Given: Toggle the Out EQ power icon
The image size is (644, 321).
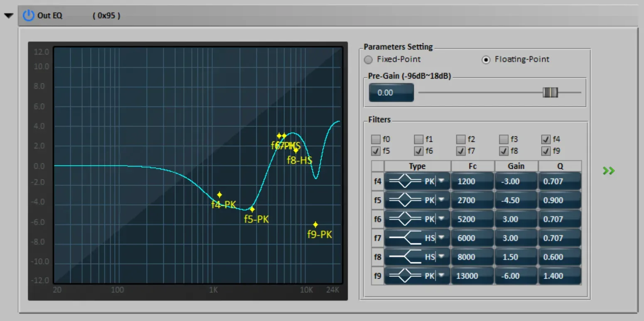Looking at the screenshot, I should pos(28,16).
